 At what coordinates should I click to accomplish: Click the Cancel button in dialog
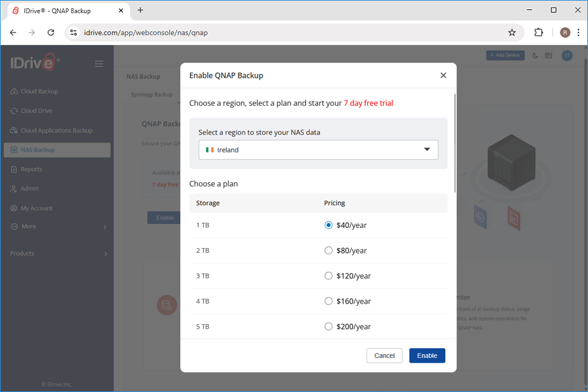pos(384,355)
